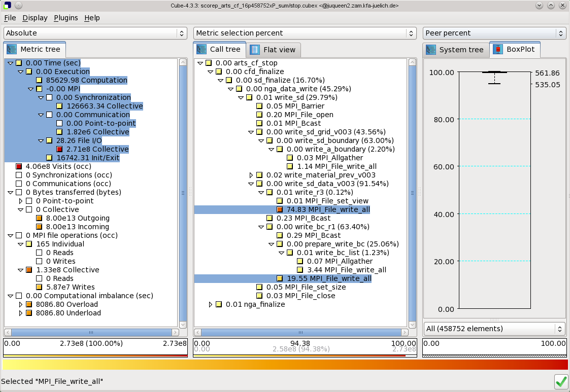Click the box beside 0.00 Point-to-point

coord(59,123)
